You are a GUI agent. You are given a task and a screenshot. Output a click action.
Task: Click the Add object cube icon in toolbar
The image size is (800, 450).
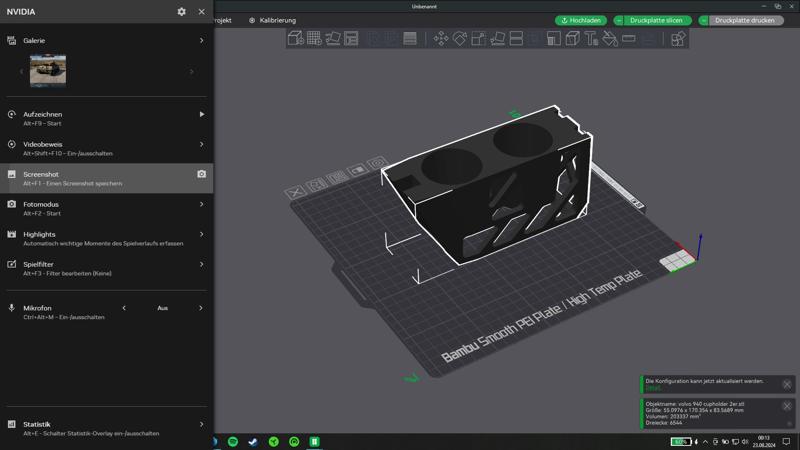point(295,39)
